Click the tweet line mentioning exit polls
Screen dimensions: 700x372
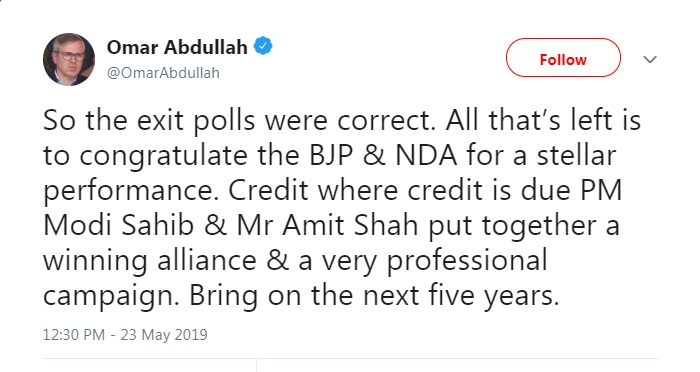click(x=342, y=120)
